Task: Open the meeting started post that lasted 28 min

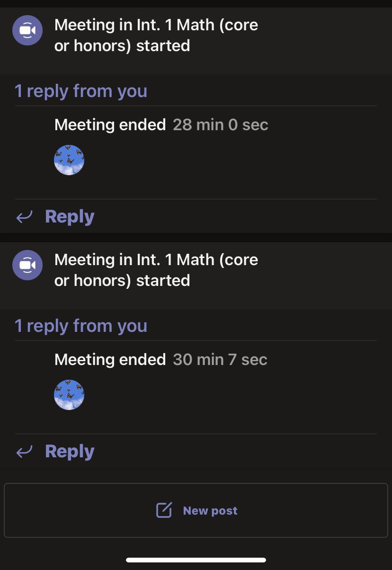Action: tap(156, 35)
